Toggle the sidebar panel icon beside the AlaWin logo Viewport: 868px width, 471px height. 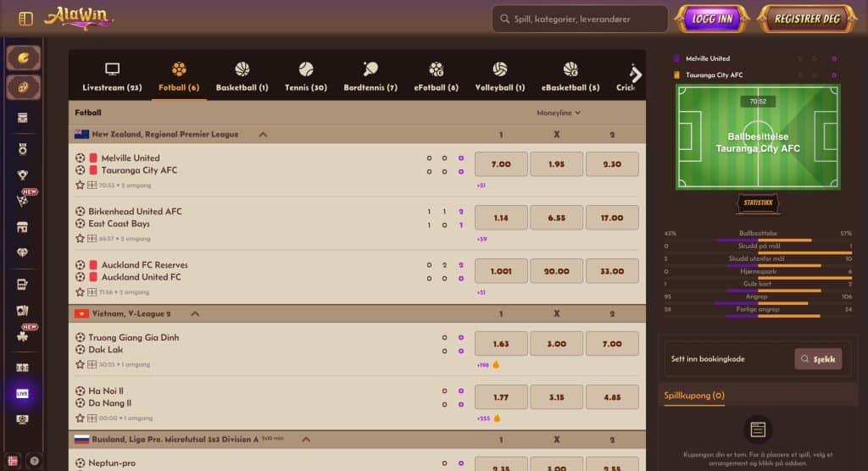(25, 19)
